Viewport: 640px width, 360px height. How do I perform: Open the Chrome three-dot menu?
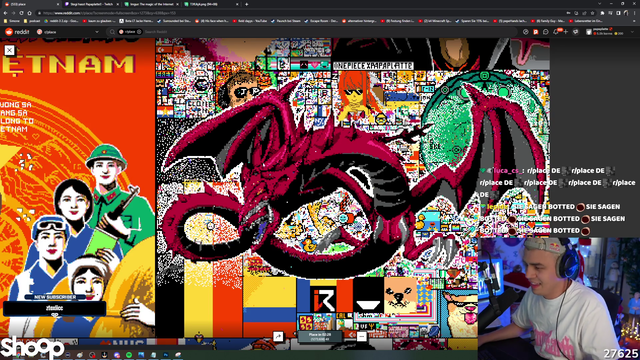pos(635,13)
